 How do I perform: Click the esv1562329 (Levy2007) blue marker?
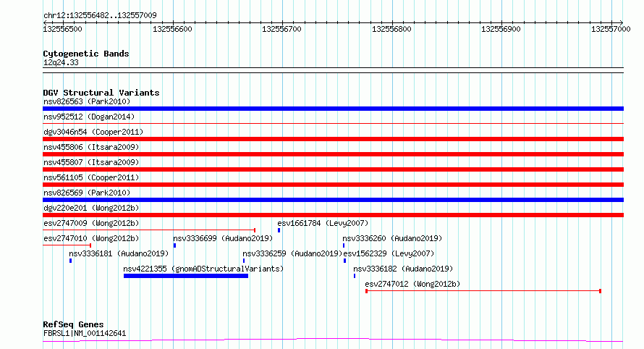[x=344, y=261]
